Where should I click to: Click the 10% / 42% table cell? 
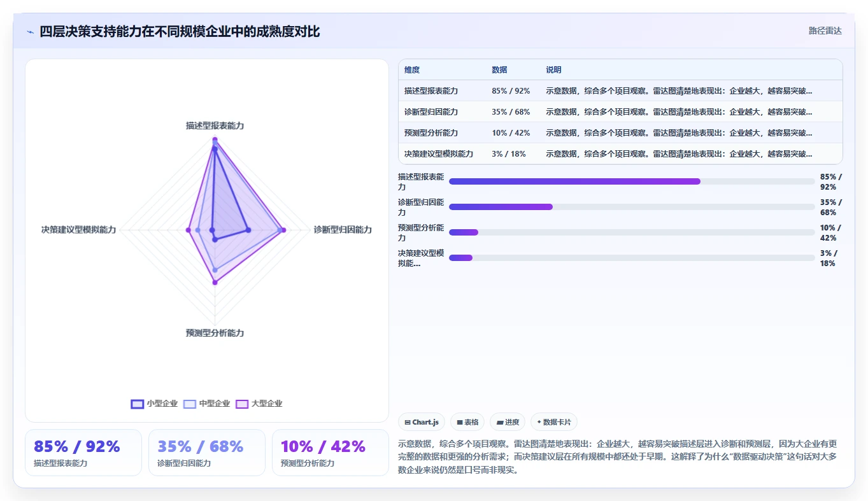click(511, 133)
